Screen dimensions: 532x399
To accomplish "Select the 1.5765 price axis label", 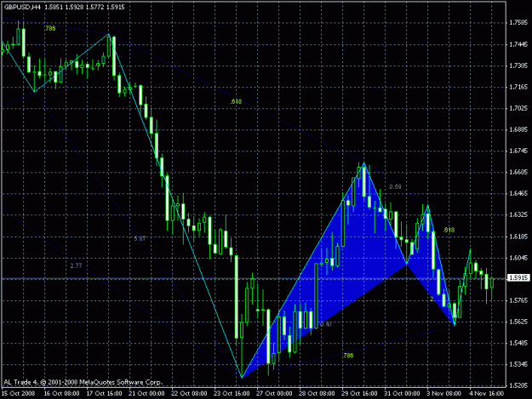I will click(518, 300).
